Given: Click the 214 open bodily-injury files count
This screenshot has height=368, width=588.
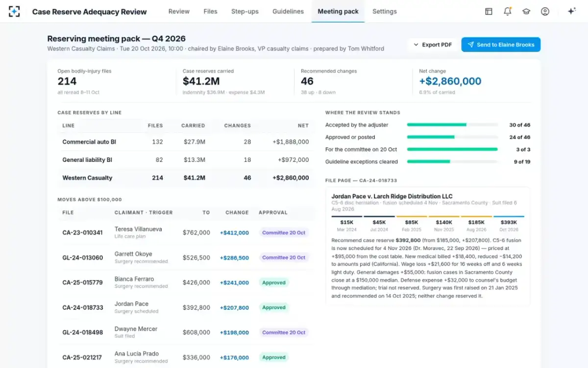Looking at the screenshot, I should 67,81.
